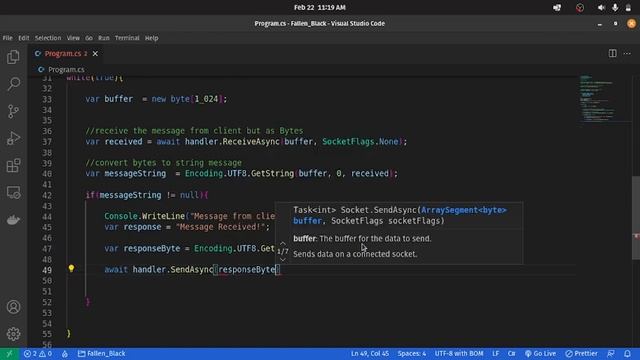Open the editor More Actions menu
The image size is (640, 360).
(x=627, y=53)
